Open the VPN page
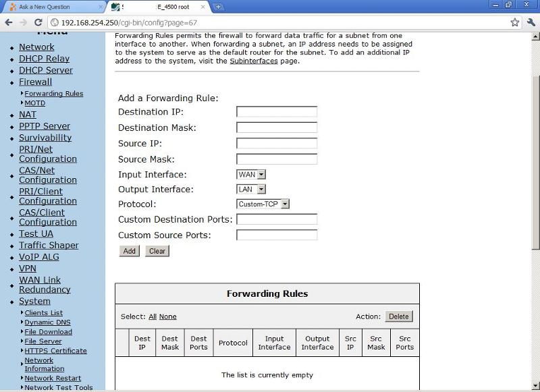 point(28,269)
